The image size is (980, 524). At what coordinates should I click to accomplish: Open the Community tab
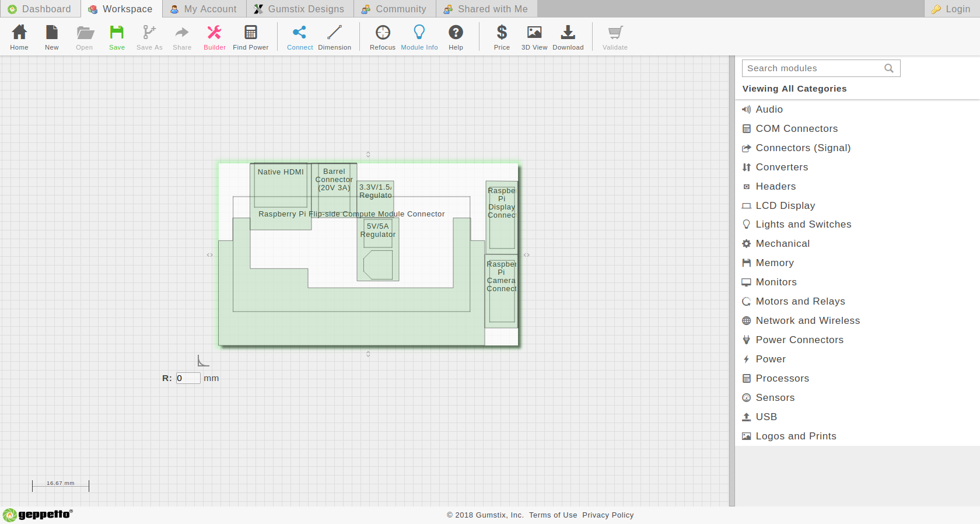point(394,9)
